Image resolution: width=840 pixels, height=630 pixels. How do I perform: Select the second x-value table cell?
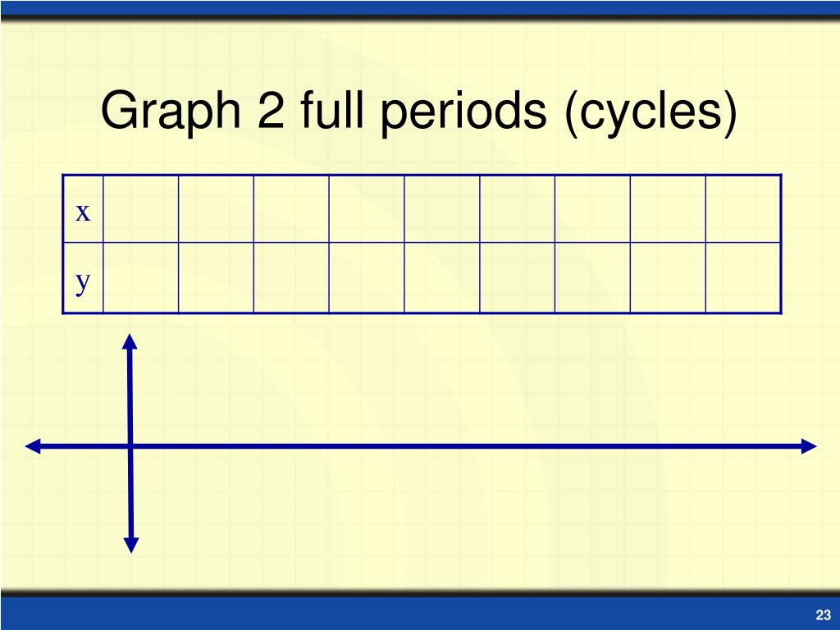point(216,209)
